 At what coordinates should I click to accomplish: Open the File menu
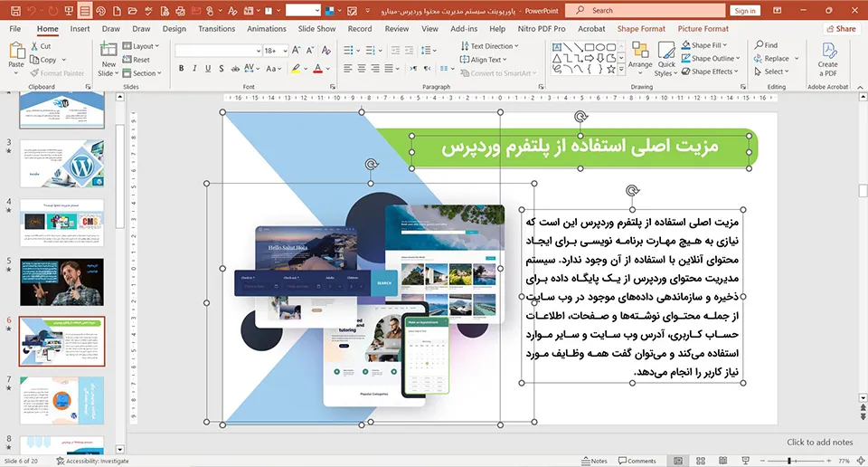(x=15, y=29)
